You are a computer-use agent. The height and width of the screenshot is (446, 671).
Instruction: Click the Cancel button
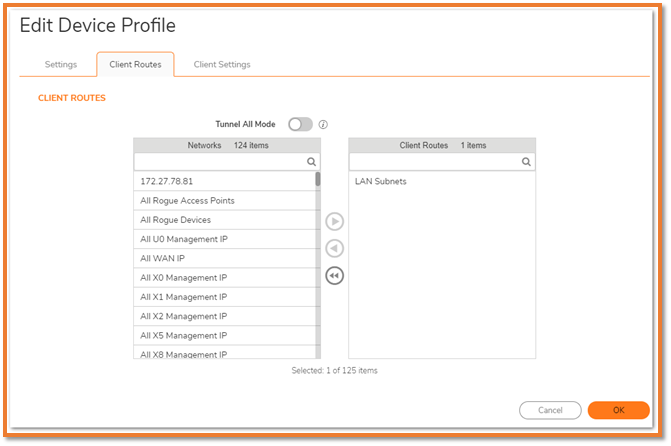point(550,410)
